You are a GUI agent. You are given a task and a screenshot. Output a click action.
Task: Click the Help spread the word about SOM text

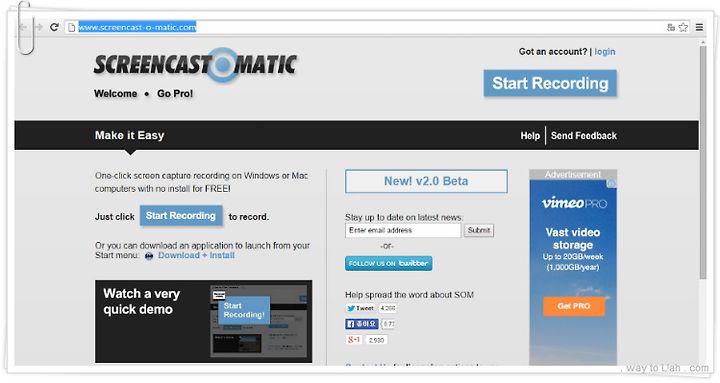pos(409,295)
